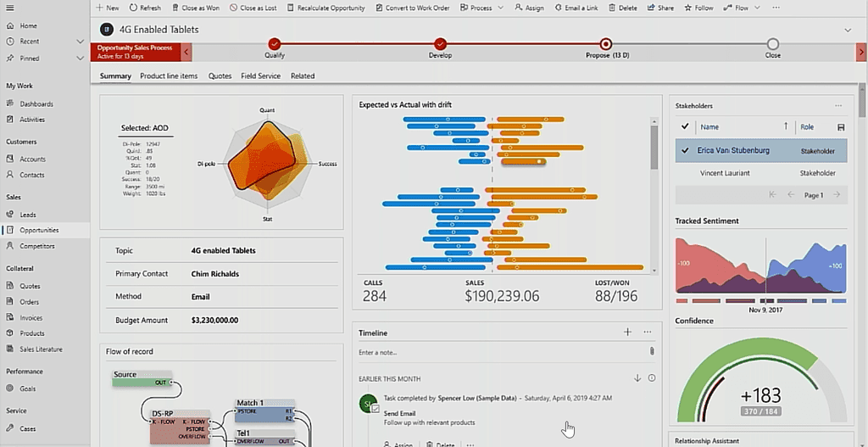Click the Propose stage marker
The height and width of the screenshot is (447, 868).
pyautogui.click(x=605, y=44)
